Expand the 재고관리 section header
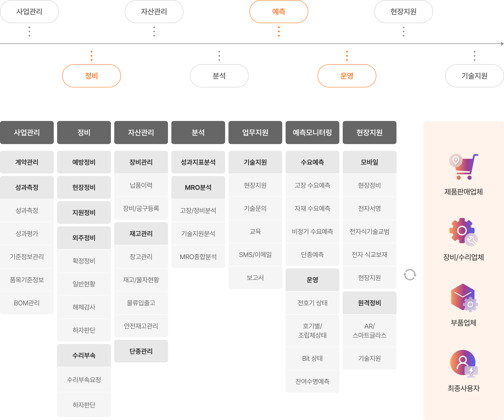This screenshot has height=420, width=504. 141,234
